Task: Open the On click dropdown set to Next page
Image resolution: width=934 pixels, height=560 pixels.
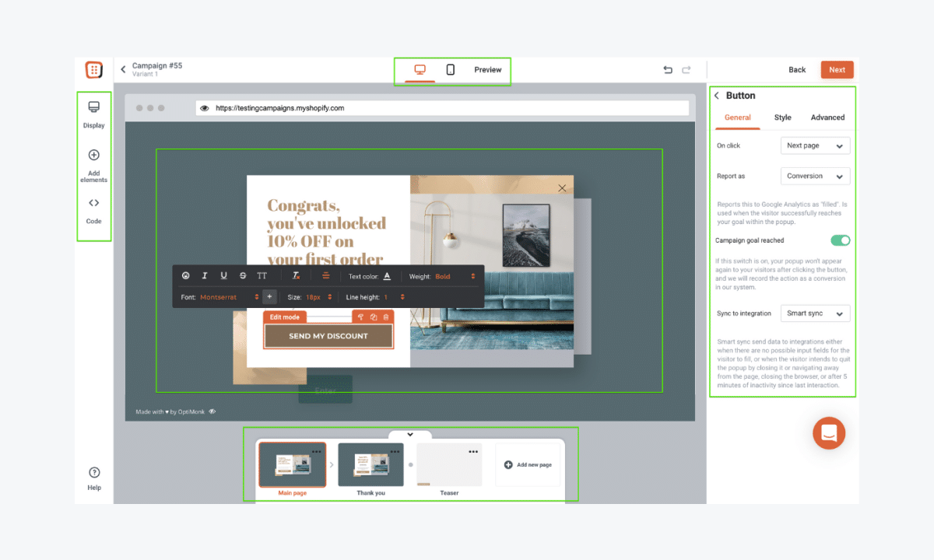Action: point(815,145)
